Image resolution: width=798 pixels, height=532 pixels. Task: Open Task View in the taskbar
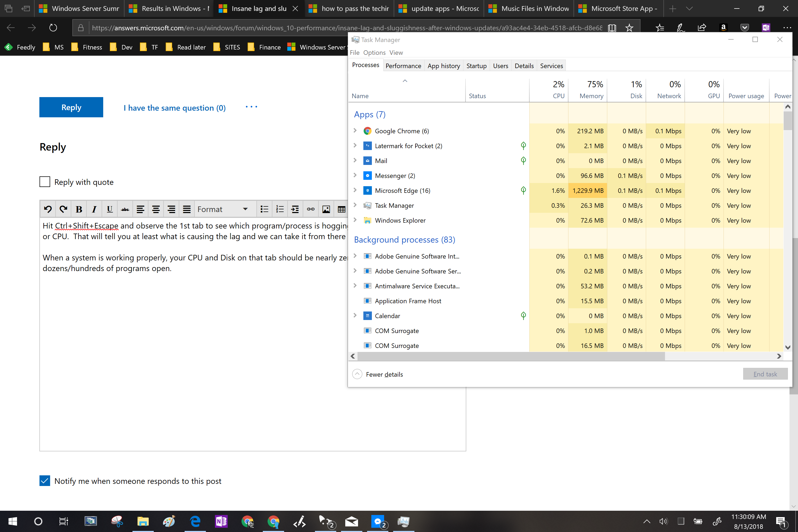click(x=64, y=521)
